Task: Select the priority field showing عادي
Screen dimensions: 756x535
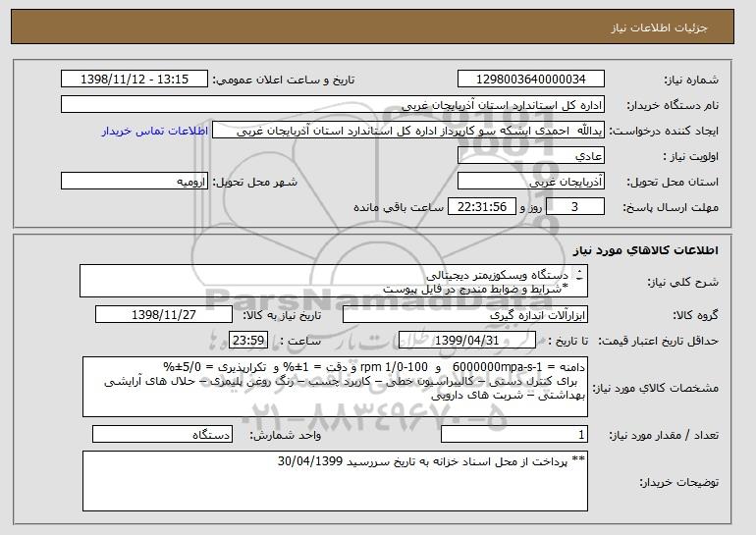Action: 531,156
